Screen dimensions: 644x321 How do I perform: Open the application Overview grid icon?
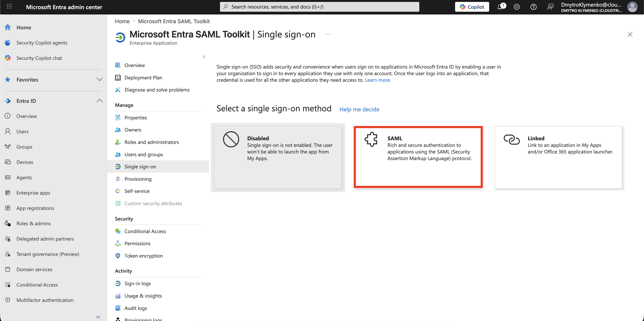pyautogui.click(x=118, y=65)
